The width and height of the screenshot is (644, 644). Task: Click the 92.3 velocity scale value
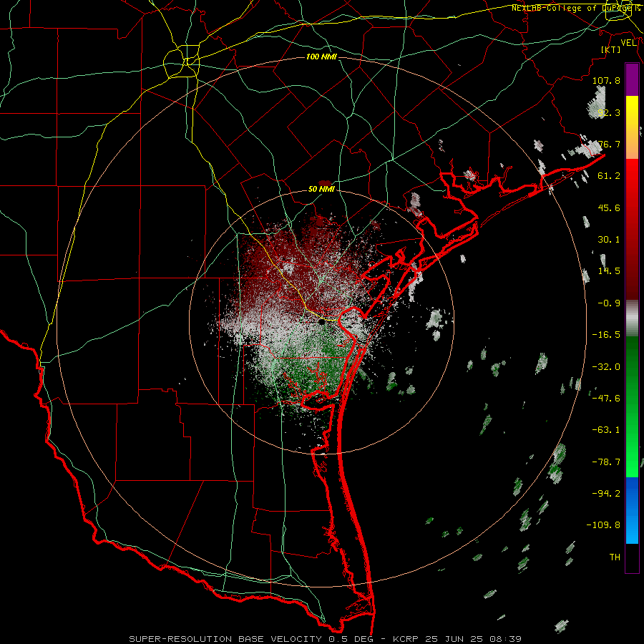[609, 112]
